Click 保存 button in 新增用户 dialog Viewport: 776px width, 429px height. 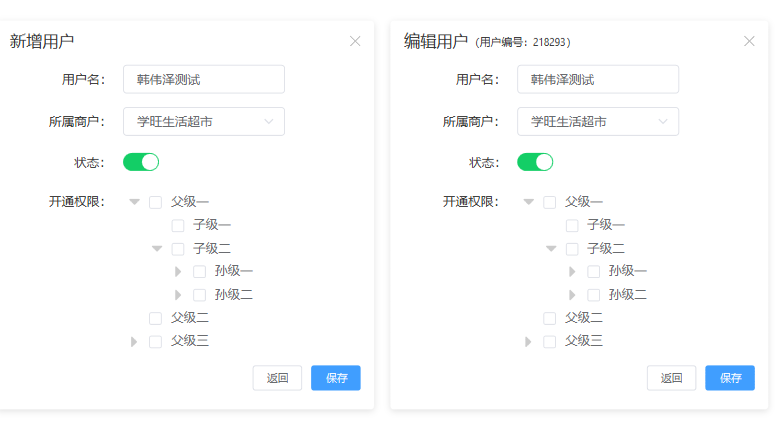[336, 378]
